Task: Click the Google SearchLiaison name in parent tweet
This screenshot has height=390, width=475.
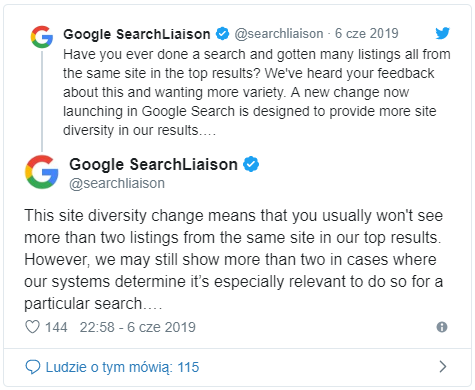Action: point(137,34)
